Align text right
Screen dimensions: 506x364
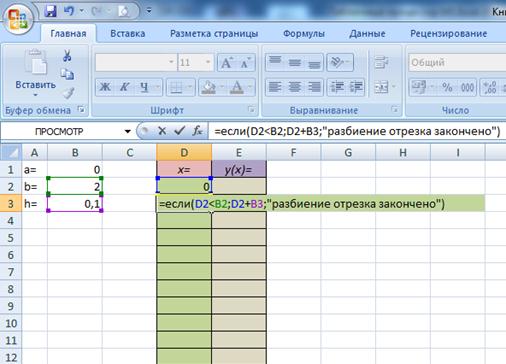point(314,87)
